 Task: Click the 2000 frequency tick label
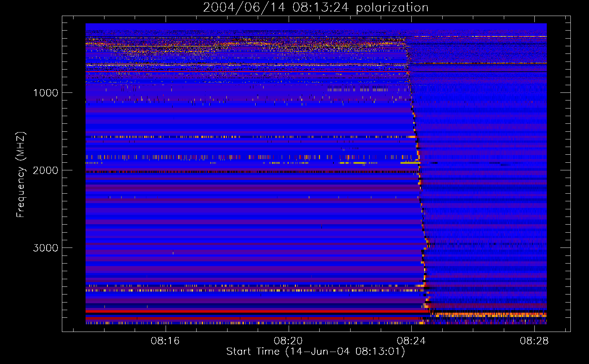tap(46, 170)
